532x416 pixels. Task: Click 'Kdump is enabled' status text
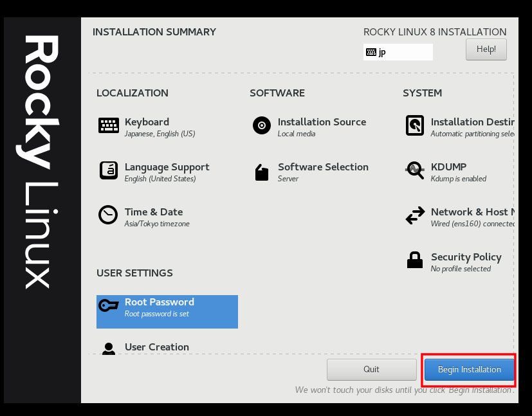[459, 179]
